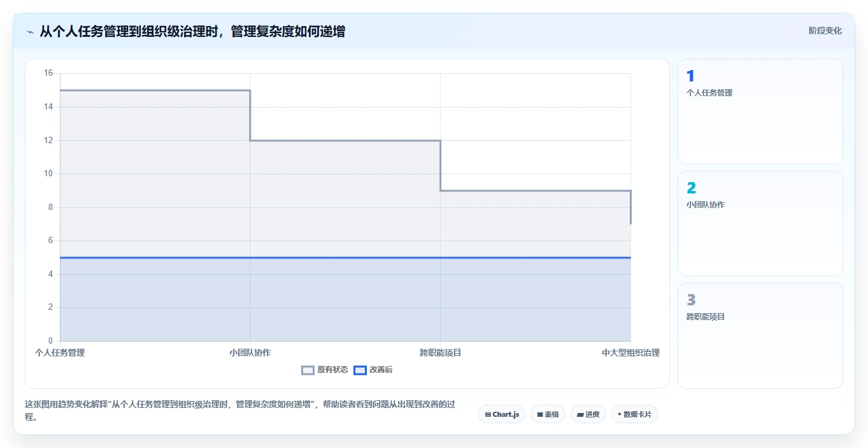Open the stage 3 跨职能项目 card
The image size is (868, 448).
[x=760, y=335]
